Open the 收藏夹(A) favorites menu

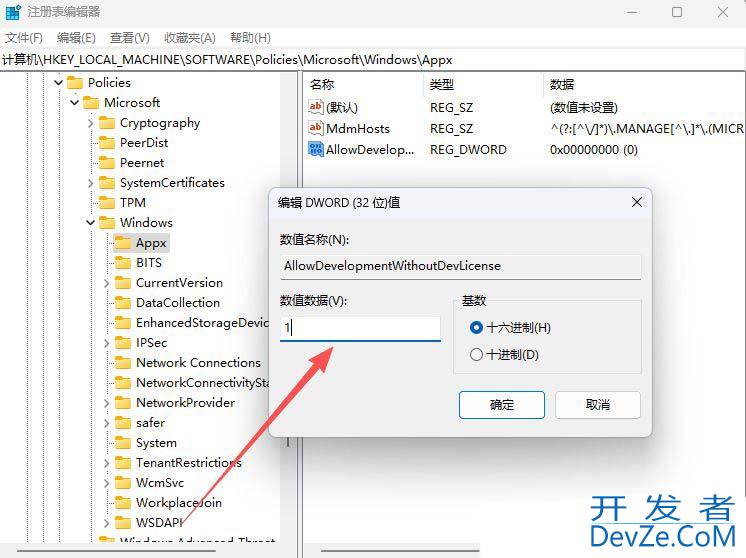(189, 38)
